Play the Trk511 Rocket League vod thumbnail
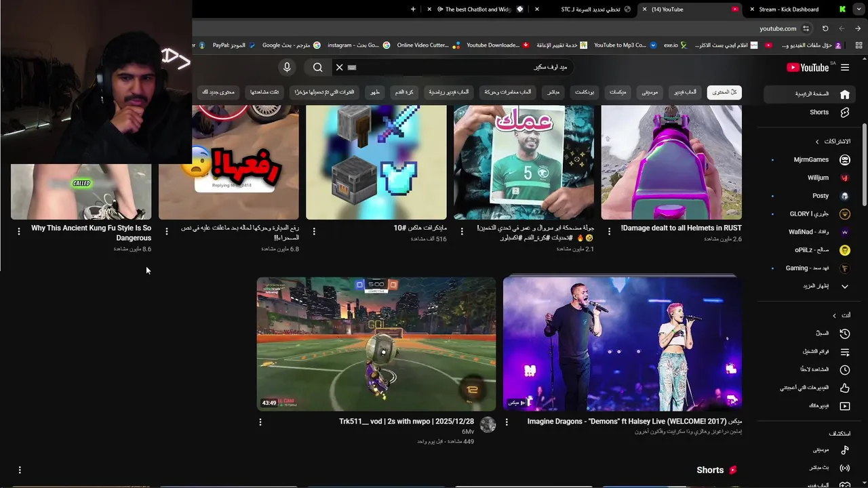 [376, 343]
